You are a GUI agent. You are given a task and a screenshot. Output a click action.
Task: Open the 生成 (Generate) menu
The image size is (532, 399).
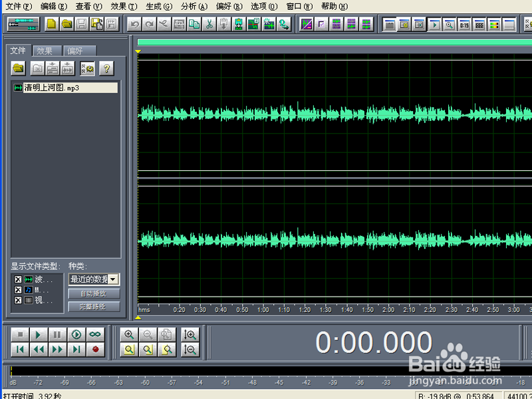(x=159, y=6)
